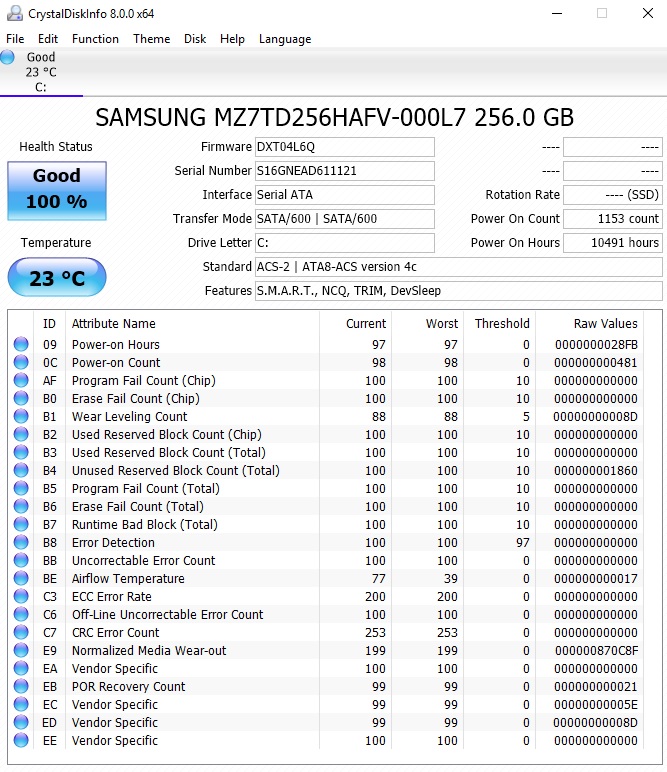The image size is (667, 772).
Task: Click the 23 °C temperature button
Action: coord(57,277)
